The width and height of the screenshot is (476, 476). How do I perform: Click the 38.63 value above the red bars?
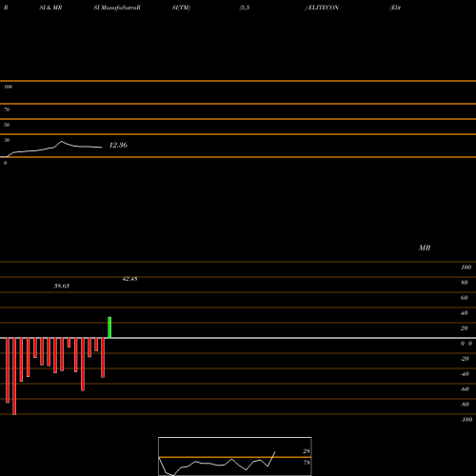[x=62, y=286]
